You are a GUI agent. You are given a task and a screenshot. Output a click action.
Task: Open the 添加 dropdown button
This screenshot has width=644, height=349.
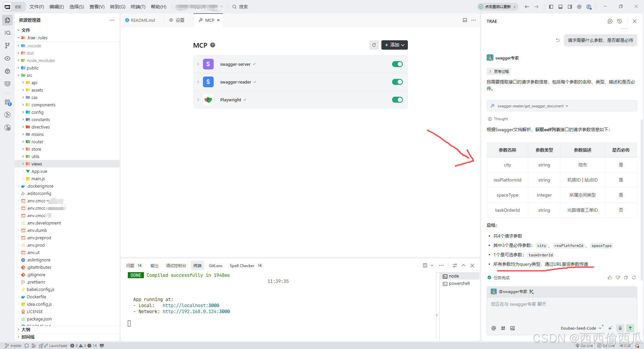coord(394,45)
